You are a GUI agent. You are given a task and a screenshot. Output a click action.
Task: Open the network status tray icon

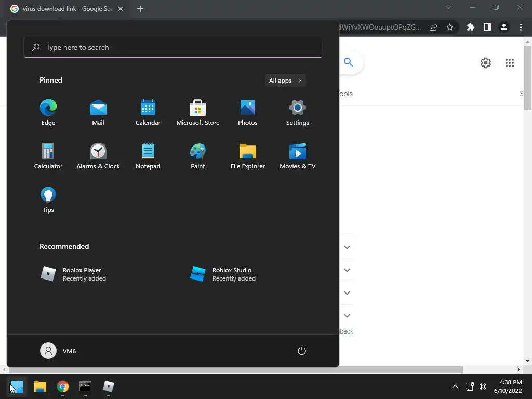tap(469, 387)
